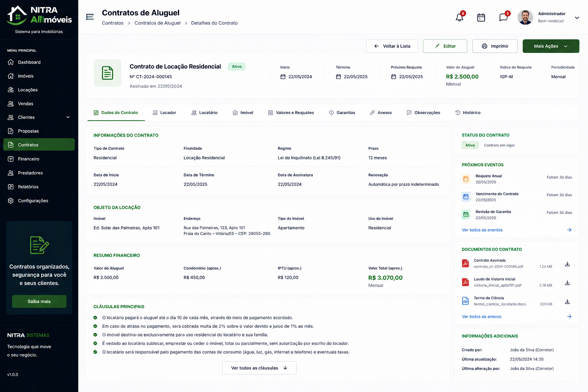Screen dimensions: 588x392
Task: Click the Imprimir button
Action: tap(495, 46)
